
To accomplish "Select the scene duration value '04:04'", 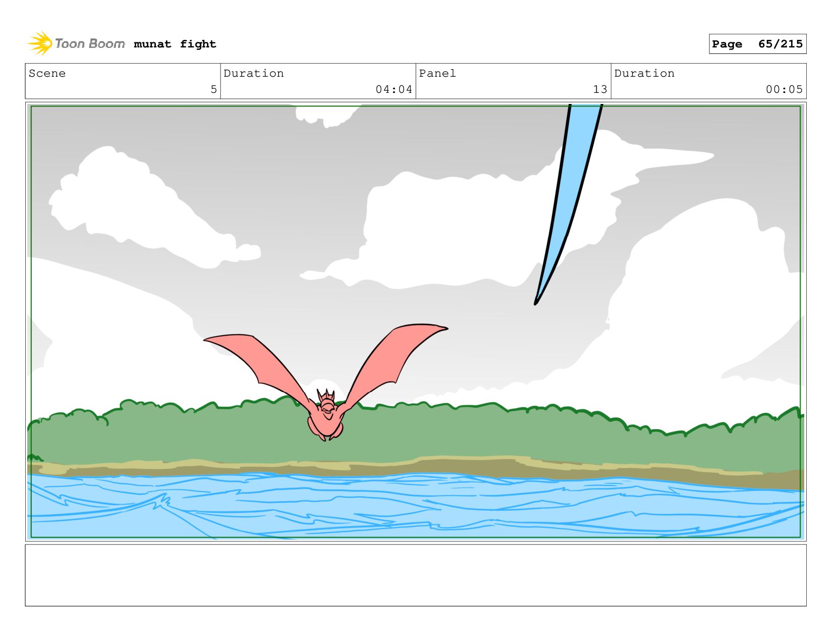I will pyautogui.click(x=394, y=89).
